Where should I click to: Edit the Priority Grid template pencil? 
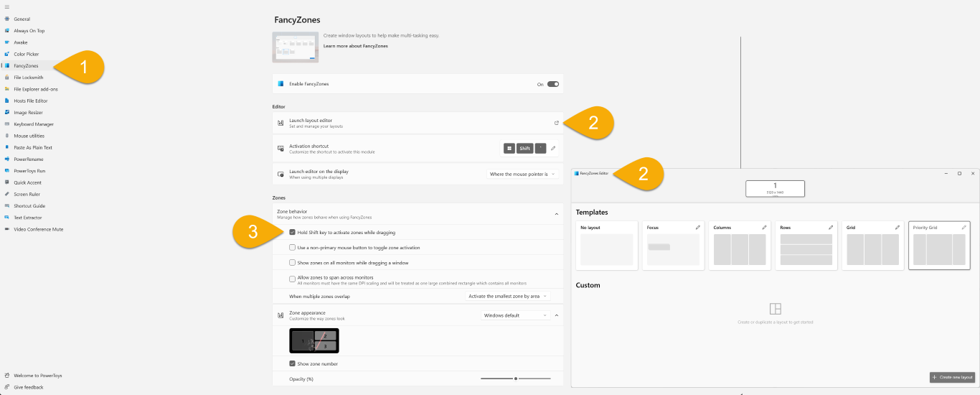point(964,228)
